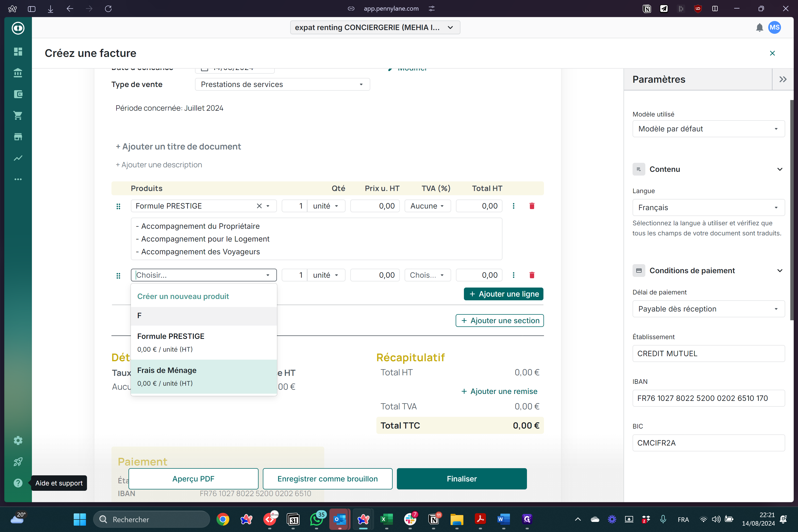Screen dimensions: 798x532
Task: Click the IBAN field in Paramètres
Action: (x=708, y=398)
